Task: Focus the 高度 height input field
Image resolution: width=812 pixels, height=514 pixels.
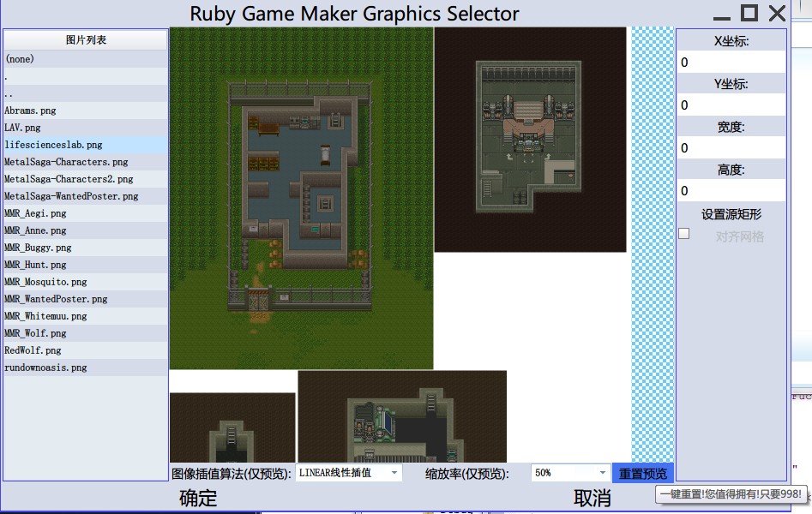Action: (731, 190)
